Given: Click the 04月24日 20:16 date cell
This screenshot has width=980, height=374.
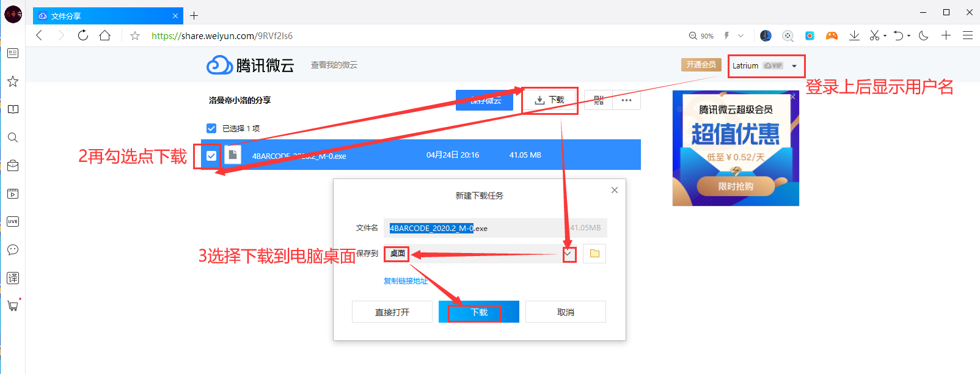Looking at the screenshot, I should coord(453,155).
